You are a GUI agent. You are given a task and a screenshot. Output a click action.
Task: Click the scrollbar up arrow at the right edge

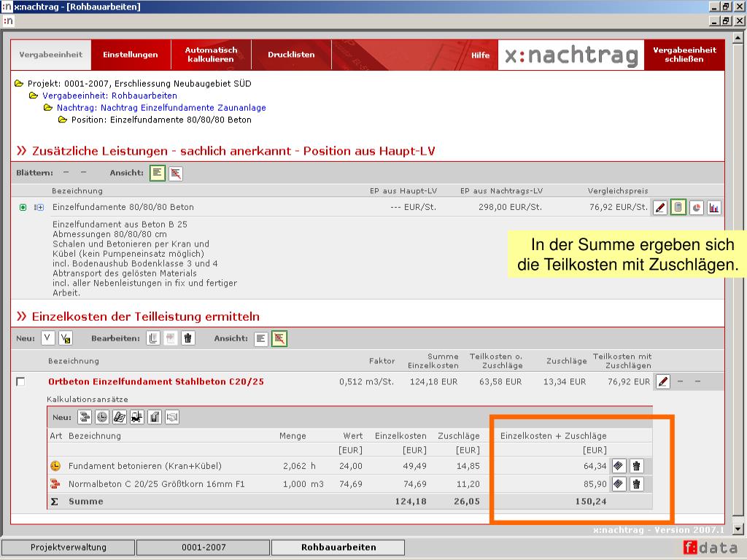(738, 37)
